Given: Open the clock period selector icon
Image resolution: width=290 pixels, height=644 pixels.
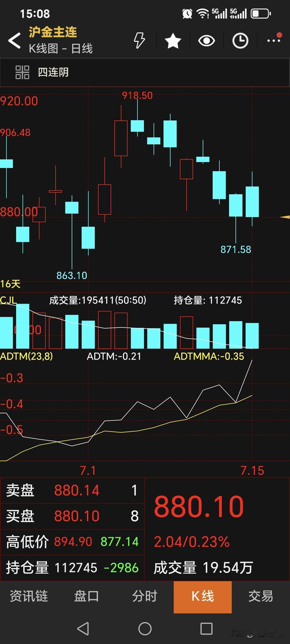Looking at the screenshot, I should pyautogui.click(x=240, y=41).
